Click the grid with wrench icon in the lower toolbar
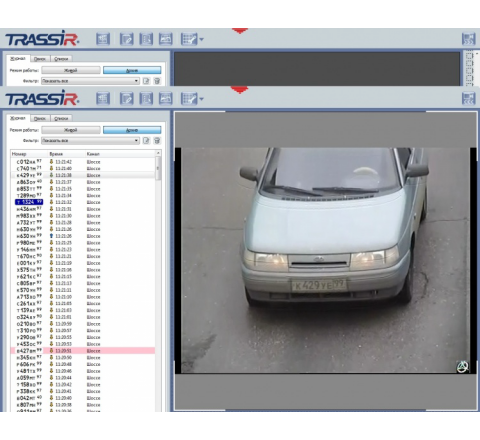Image resolution: width=480 pixels, height=440 pixels. pos(189,99)
